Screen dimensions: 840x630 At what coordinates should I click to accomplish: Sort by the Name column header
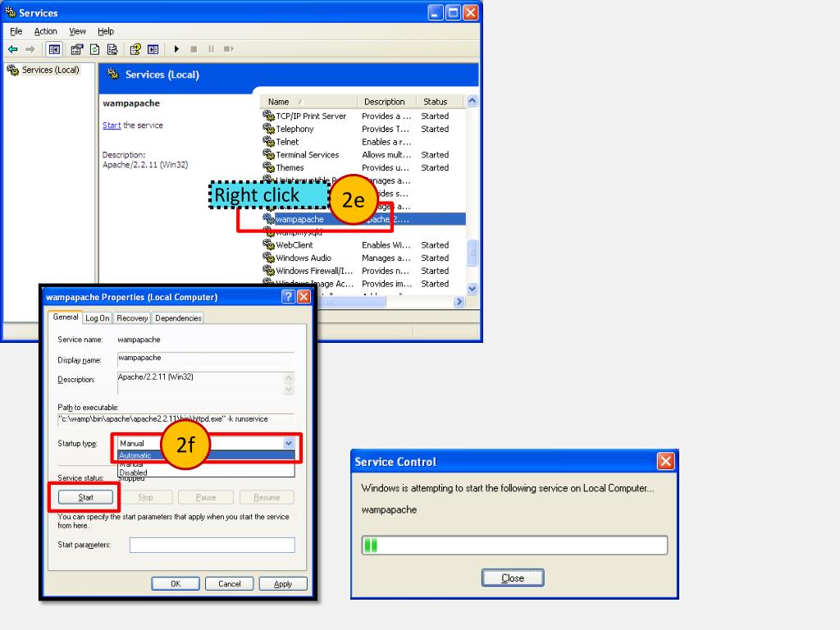[308, 101]
